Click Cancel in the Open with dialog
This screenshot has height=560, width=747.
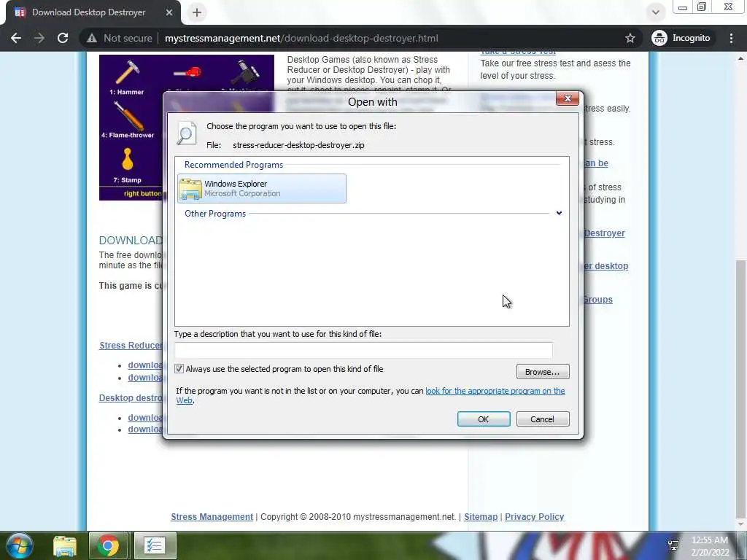point(543,419)
